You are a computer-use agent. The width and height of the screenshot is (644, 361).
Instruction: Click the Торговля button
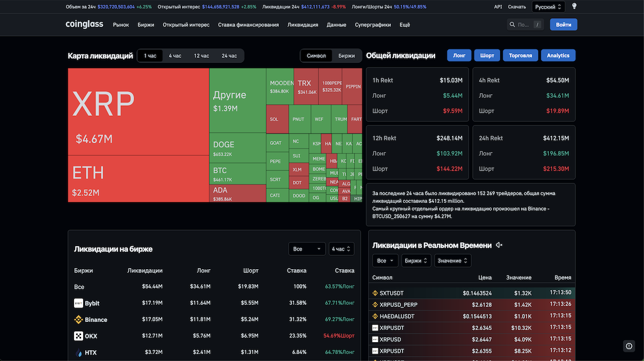click(x=521, y=55)
